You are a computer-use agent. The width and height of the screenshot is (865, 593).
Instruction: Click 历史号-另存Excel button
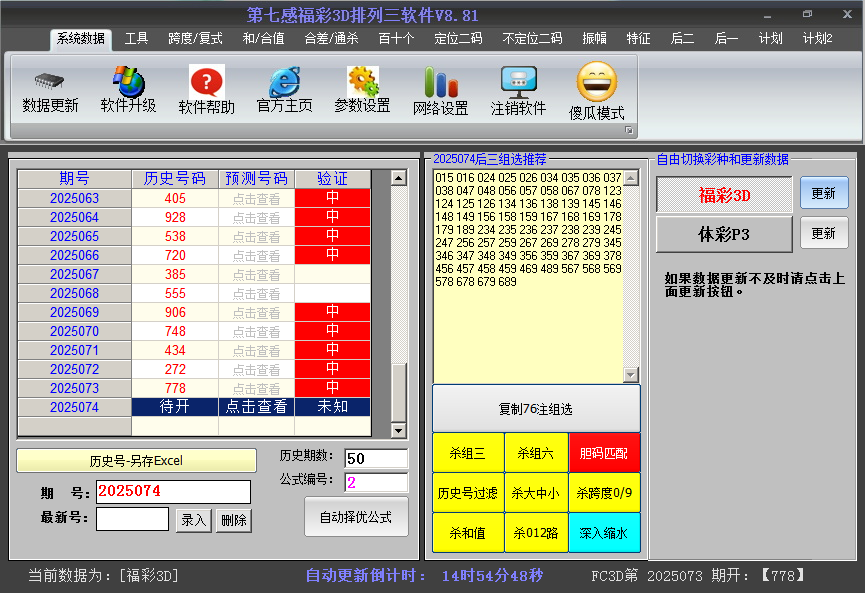136,461
